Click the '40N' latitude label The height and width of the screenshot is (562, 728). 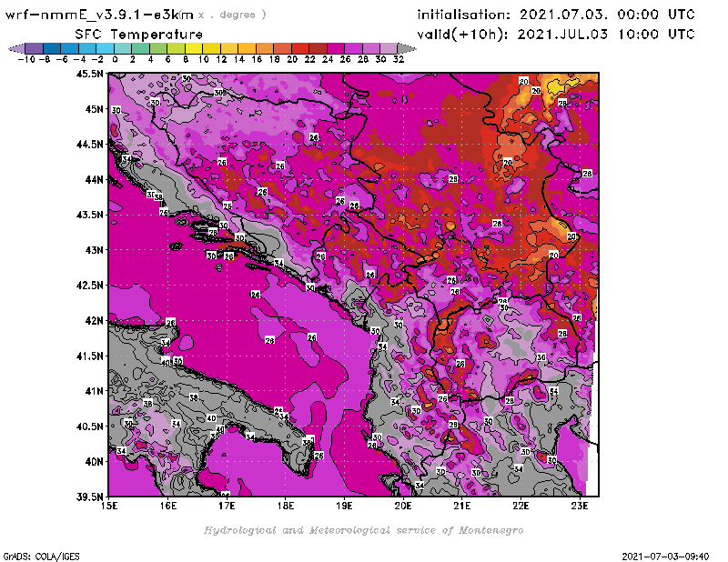click(x=94, y=462)
